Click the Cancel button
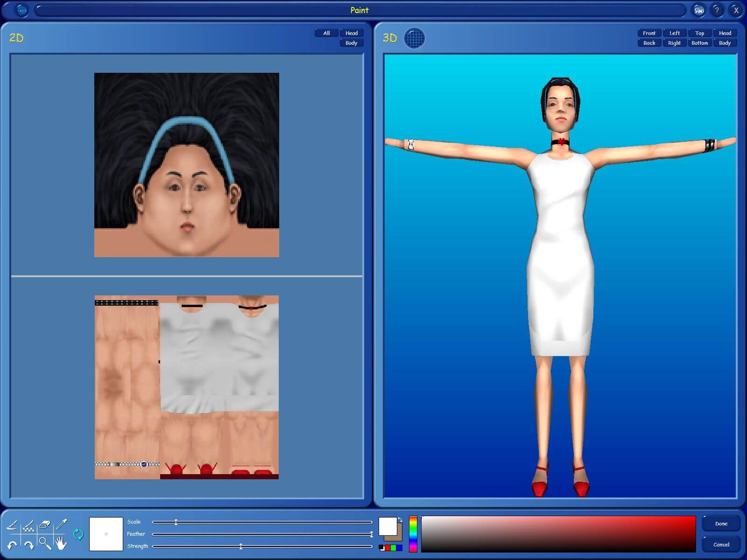747x560 pixels. click(721, 545)
